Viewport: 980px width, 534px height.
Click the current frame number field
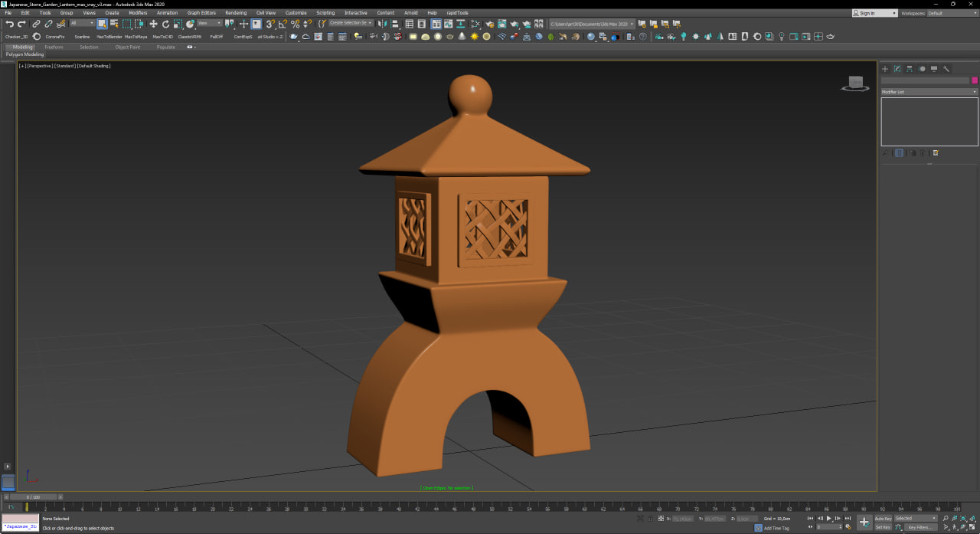tap(829, 527)
